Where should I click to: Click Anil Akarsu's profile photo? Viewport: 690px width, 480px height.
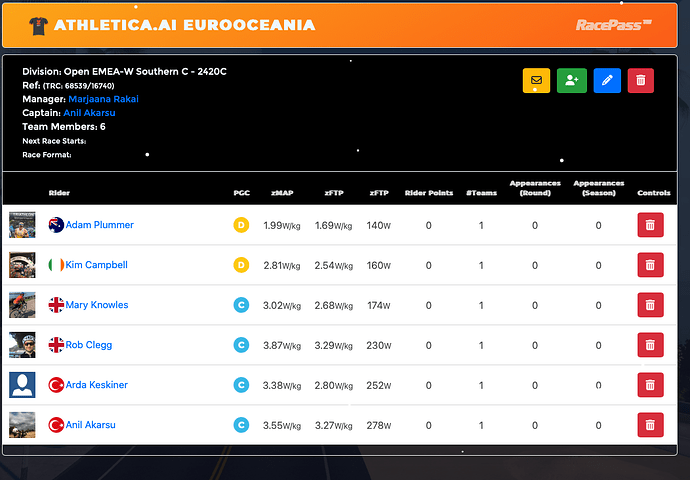[x=22, y=425]
